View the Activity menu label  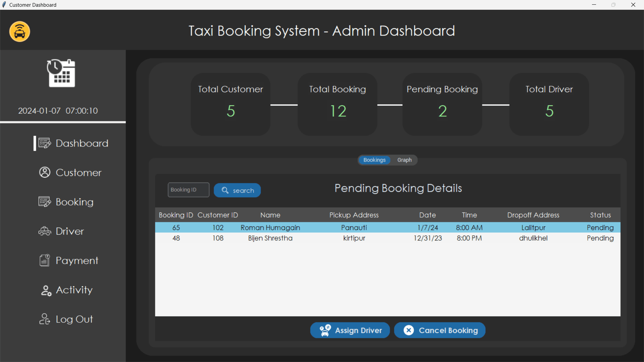pos(74,290)
